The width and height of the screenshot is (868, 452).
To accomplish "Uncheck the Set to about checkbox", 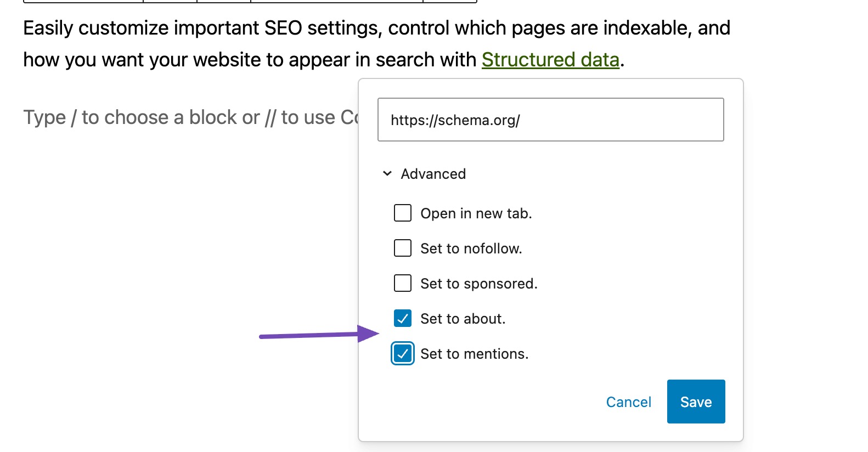I will (x=403, y=318).
